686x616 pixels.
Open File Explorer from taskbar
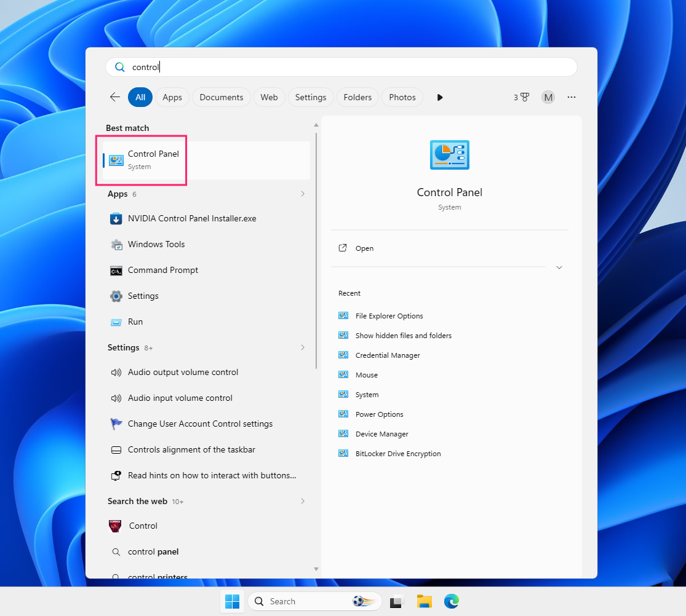425,601
